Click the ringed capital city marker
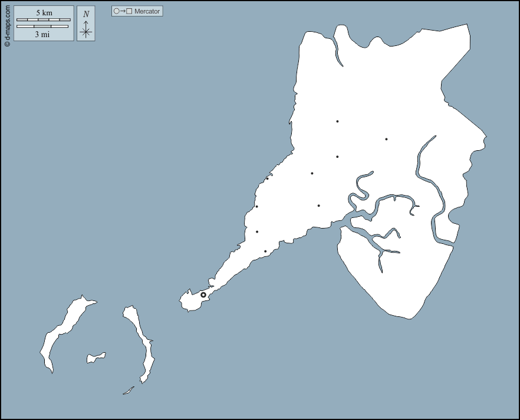The height and width of the screenshot is (420, 520). (x=203, y=295)
